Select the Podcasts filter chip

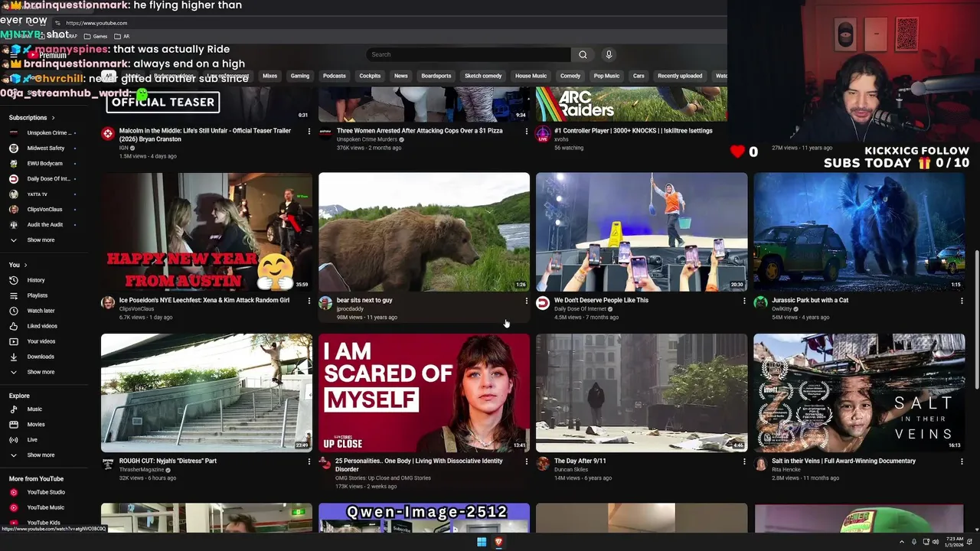pos(335,76)
